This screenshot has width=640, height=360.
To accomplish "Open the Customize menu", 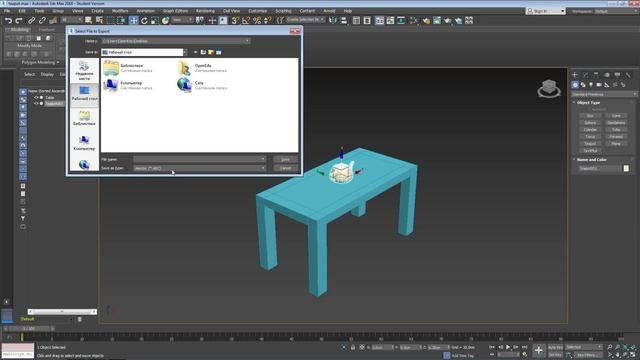I will 258,11.
